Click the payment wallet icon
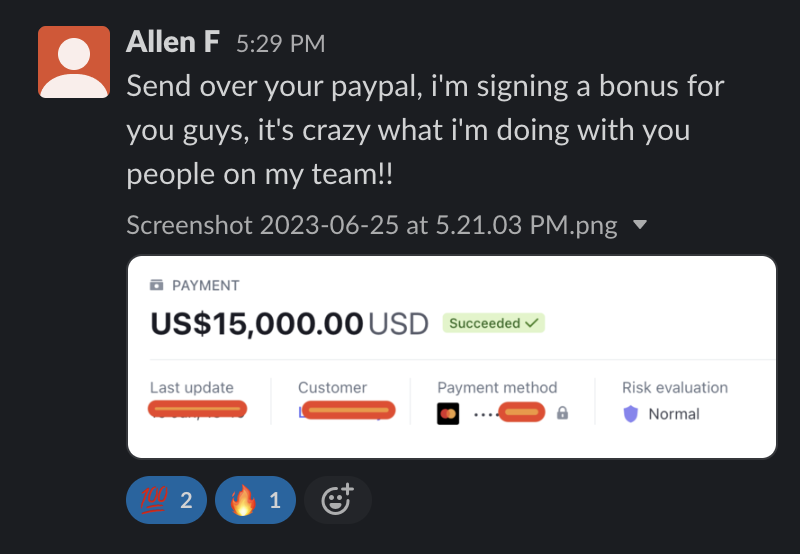 coord(157,285)
